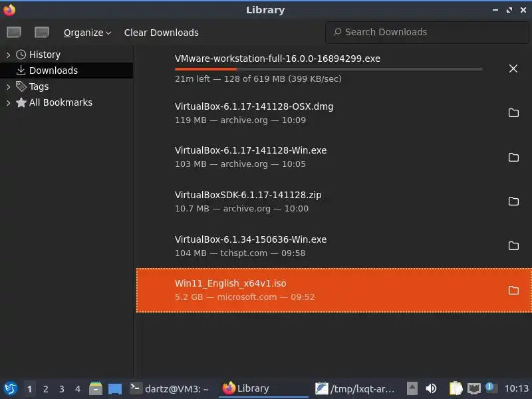Switch to dartz@VM3 terminal task
The width and height of the screenshot is (532, 399).
(x=170, y=388)
